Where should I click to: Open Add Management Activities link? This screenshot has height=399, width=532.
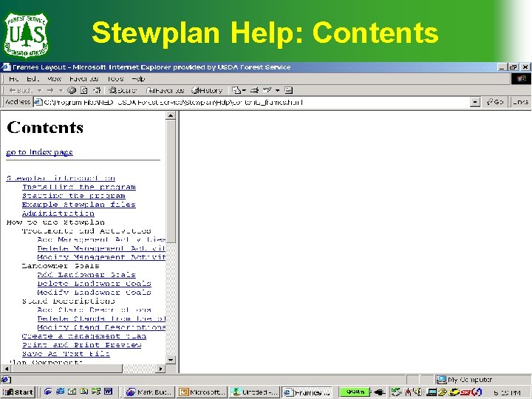[x=101, y=239]
